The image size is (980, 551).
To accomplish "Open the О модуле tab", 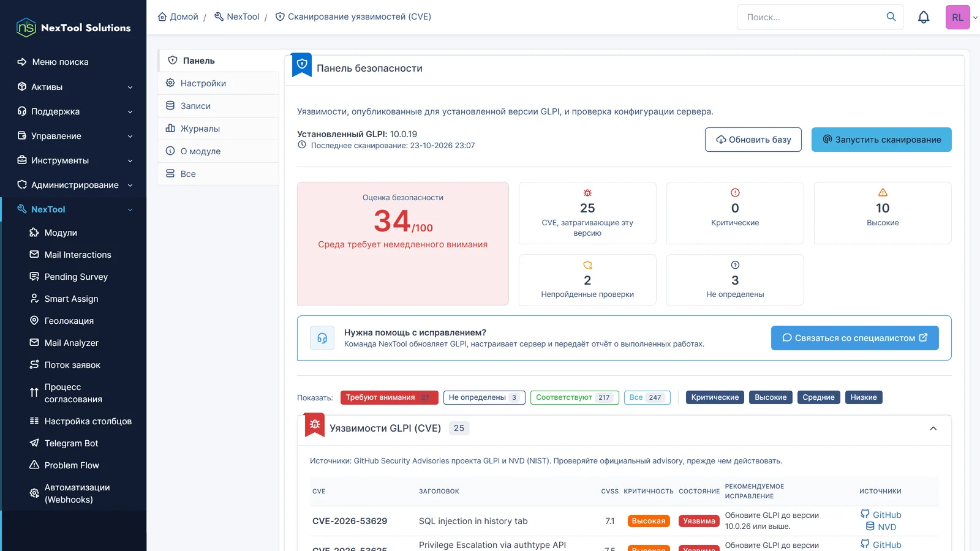I will tap(218, 151).
